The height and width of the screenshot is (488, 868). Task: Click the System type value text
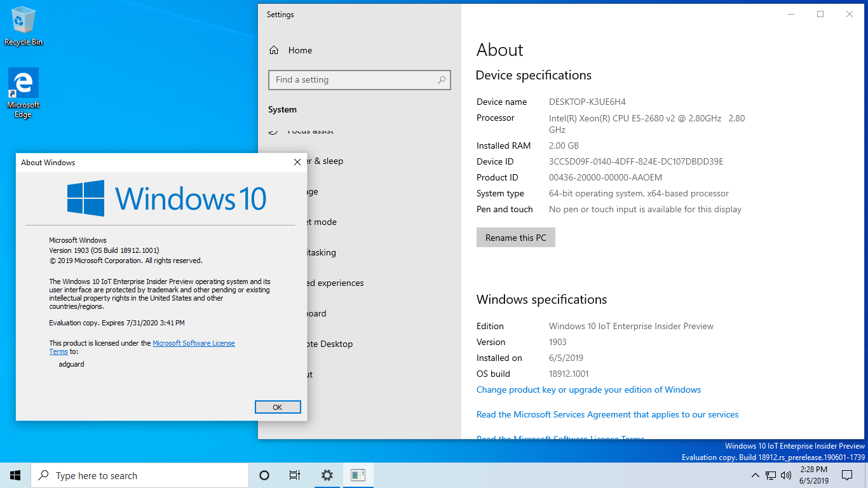[639, 193]
